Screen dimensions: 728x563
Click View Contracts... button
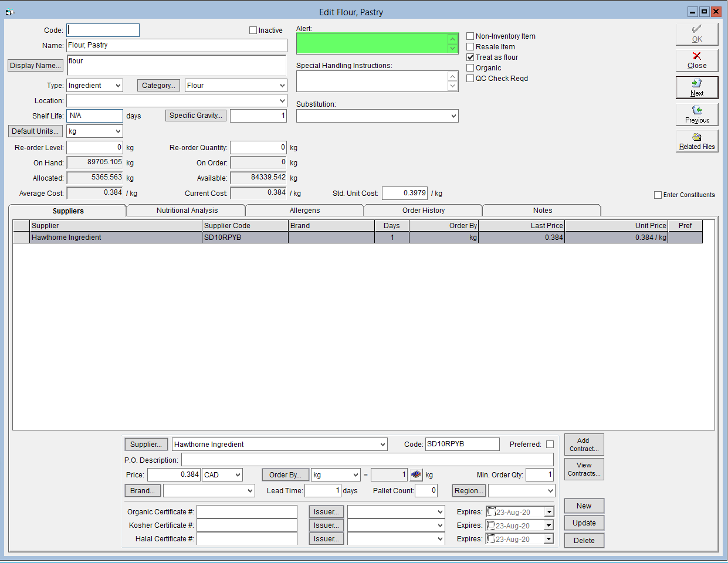click(x=584, y=469)
